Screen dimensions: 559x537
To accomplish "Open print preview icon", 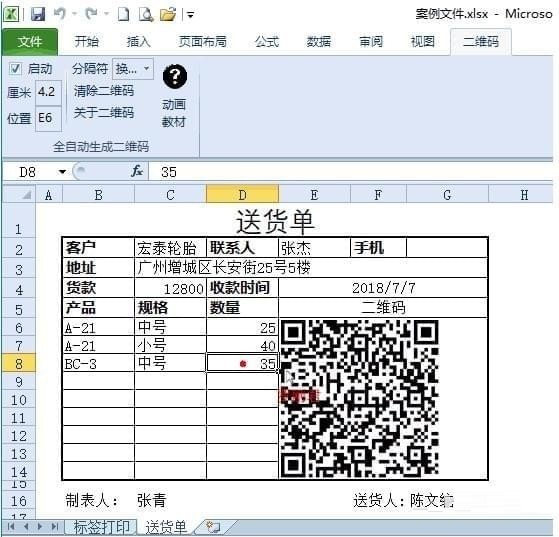I will (x=146, y=15).
